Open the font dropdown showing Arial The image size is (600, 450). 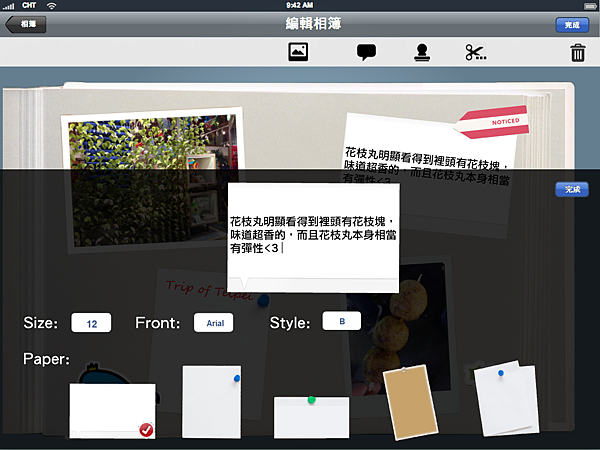coord(214,323)
